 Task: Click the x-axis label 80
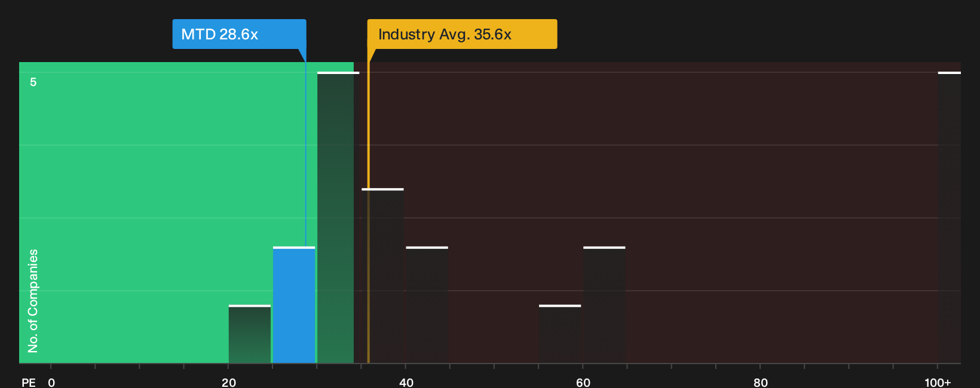(x=761, y=382)
